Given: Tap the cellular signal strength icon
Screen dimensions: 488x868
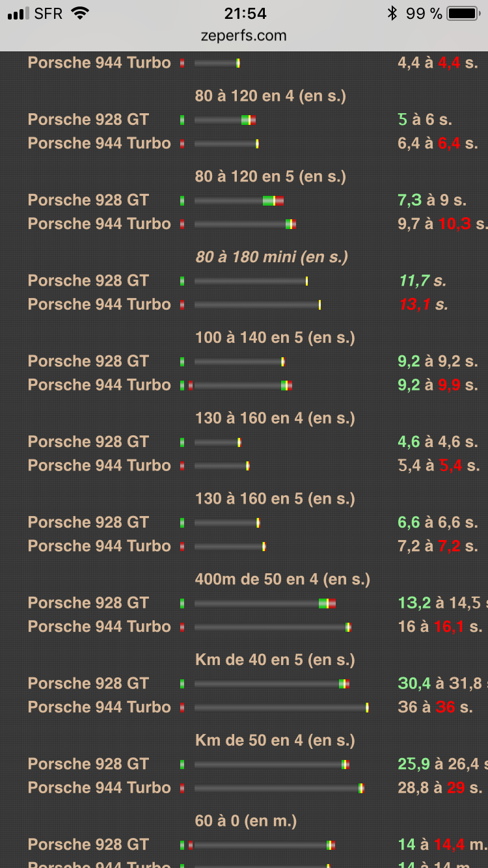Looking at the screenshot, I should click(x=18, y=13).
